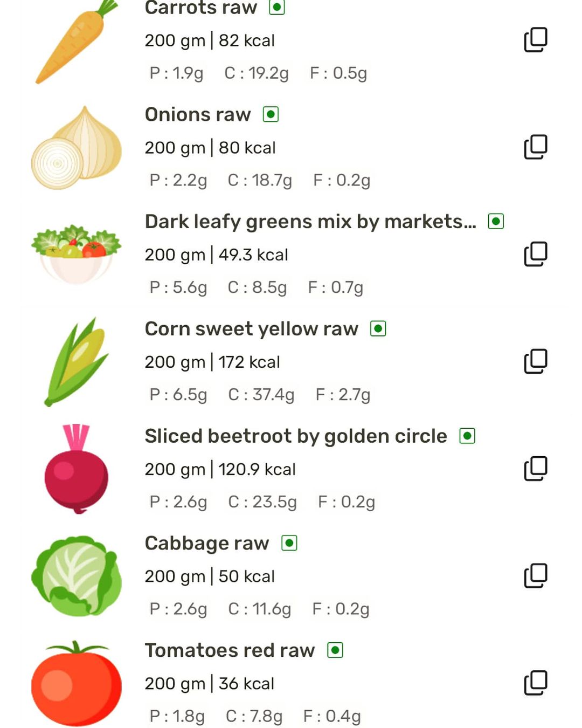Select the Corn sweet yellow raw title
The height and width of the screenshot is (728, 582).
[251, 329]
